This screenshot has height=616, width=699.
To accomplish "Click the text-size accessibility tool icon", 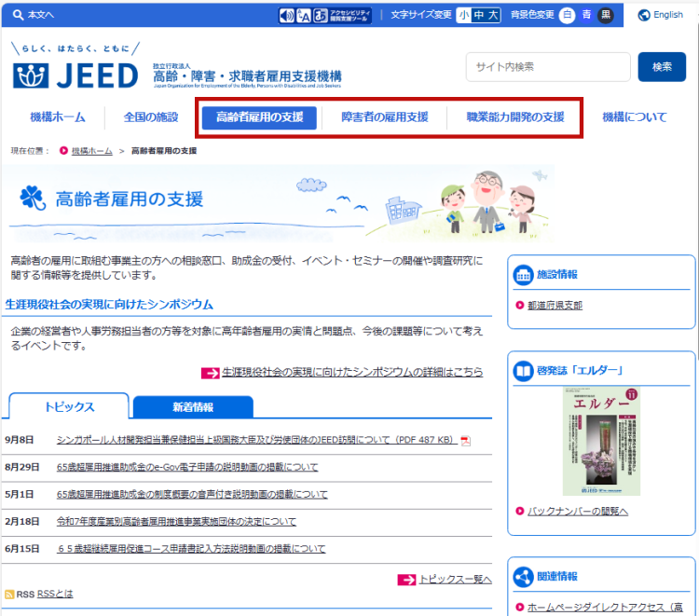I will [304, 16].
